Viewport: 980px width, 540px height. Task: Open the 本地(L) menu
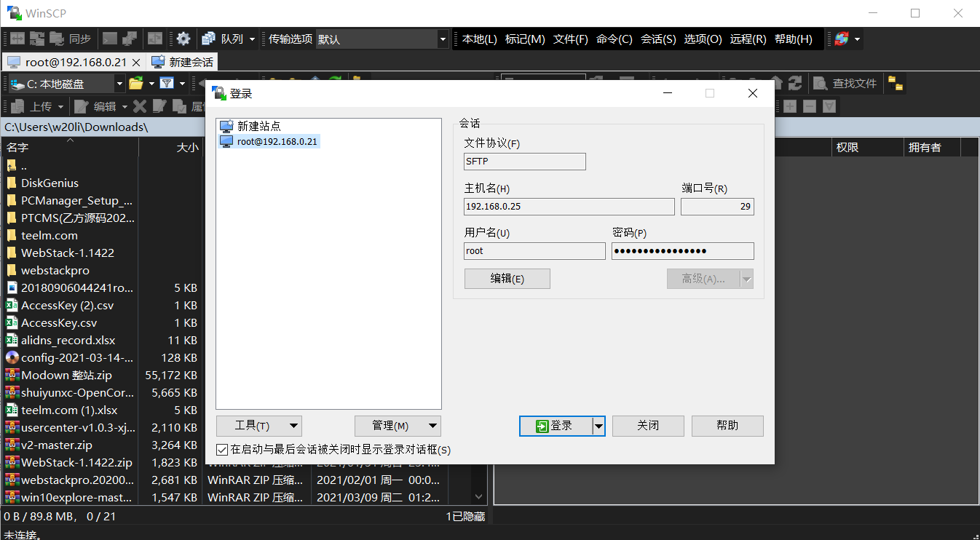pyautogui.click(x=480, y=39)
